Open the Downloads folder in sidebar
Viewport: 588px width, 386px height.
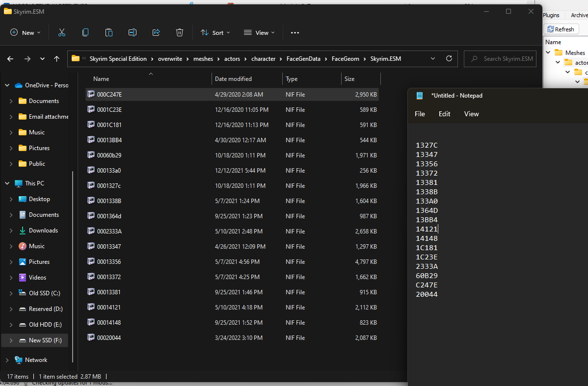click(x=43, y=231)
